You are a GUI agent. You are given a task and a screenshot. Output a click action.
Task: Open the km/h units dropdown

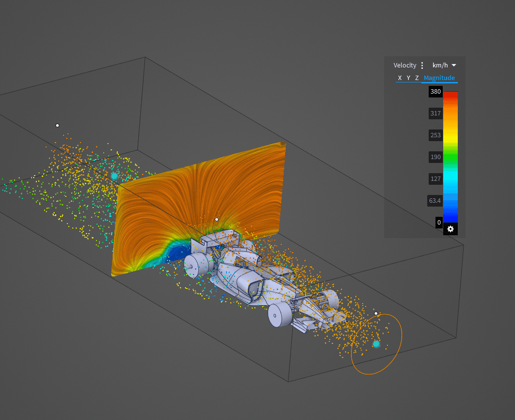coord(443,65)
